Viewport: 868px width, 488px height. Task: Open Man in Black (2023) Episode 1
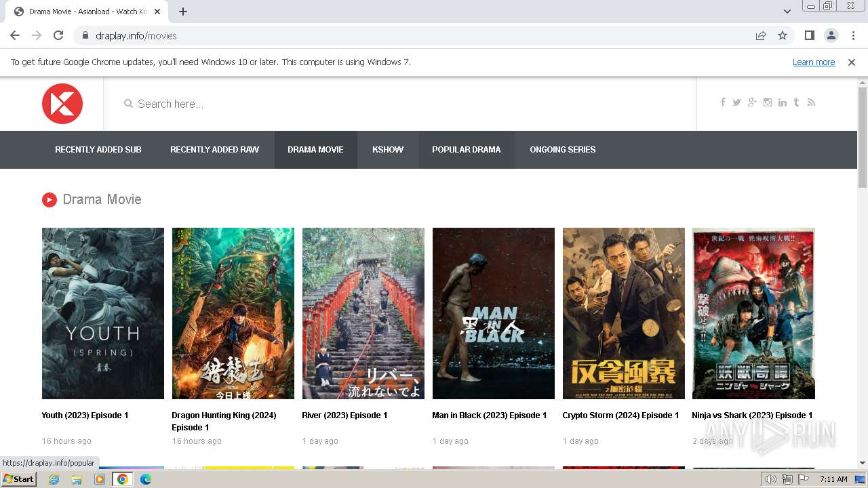[x=489, y=415]
